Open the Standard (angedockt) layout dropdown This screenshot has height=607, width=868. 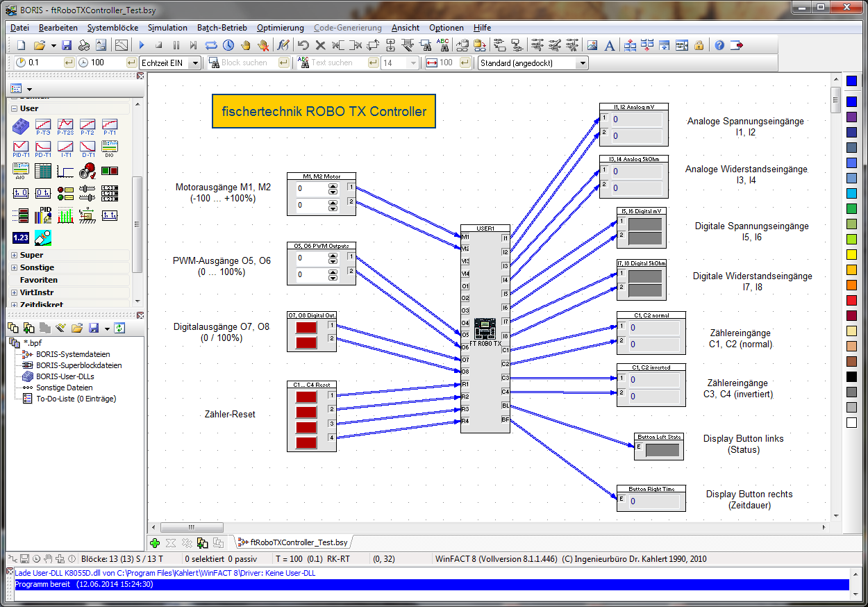coord(582,63)
